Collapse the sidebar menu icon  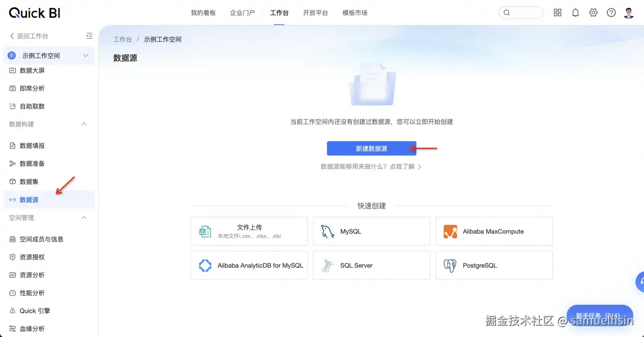89,36
